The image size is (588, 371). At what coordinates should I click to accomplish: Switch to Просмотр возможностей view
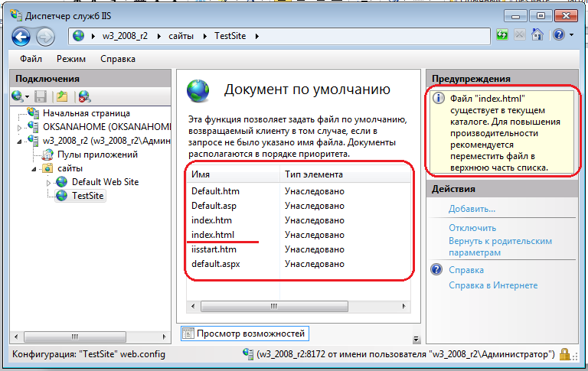coord(245,334)
